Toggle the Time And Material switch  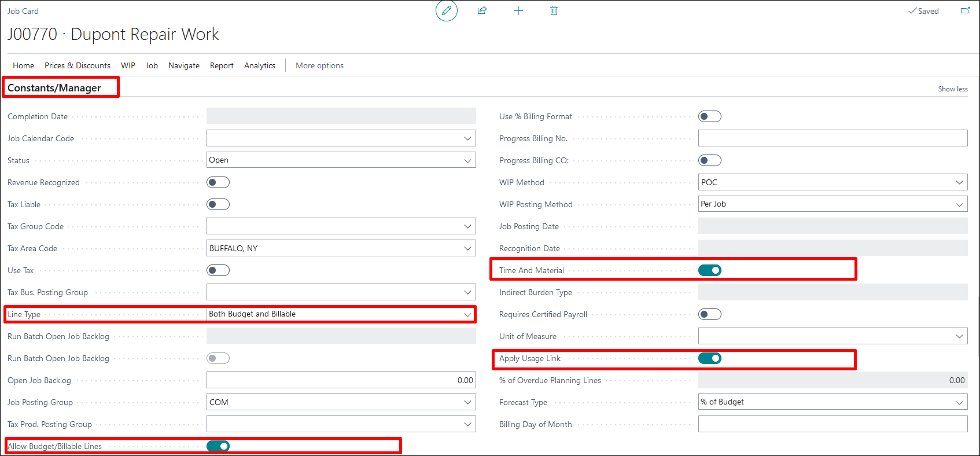pos(710,270)
